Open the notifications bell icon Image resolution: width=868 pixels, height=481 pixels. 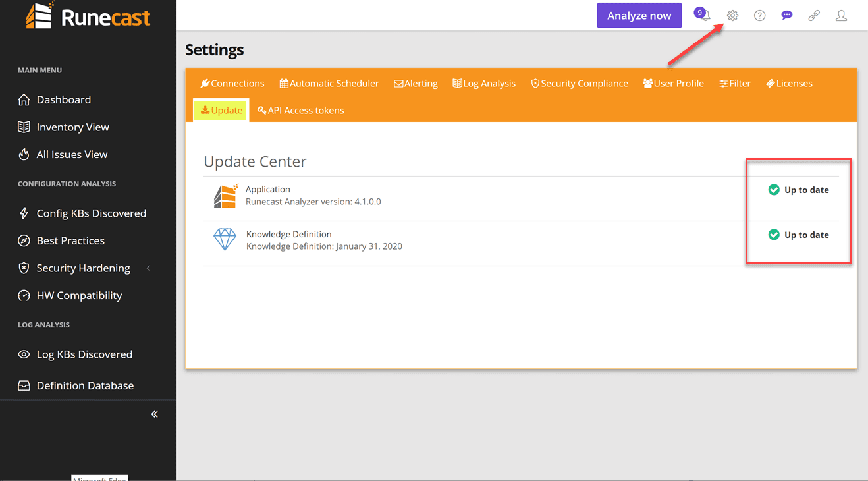point(705,16)
